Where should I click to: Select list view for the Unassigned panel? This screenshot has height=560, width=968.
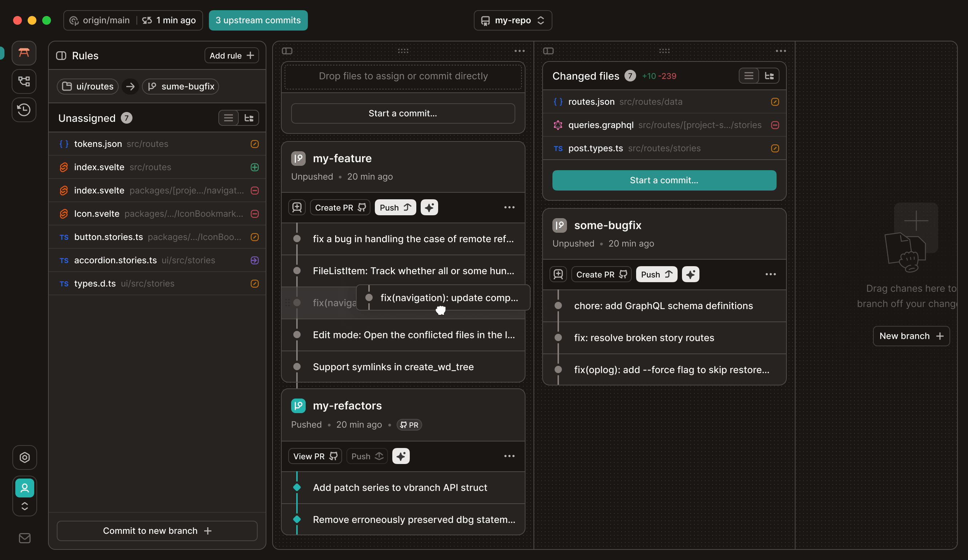pyautogui.click(x=228, y=118)
